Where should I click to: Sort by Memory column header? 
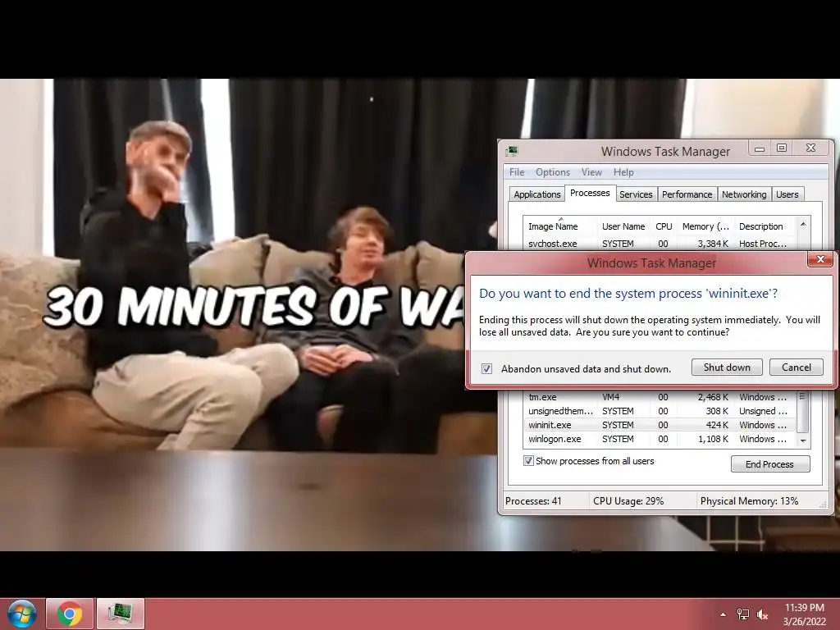point(705,226)
